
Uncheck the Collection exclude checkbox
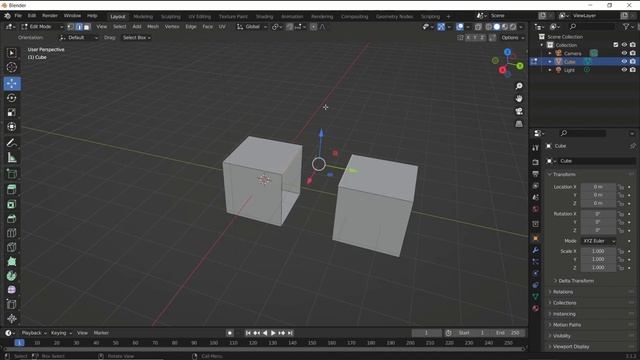[616, 45]
